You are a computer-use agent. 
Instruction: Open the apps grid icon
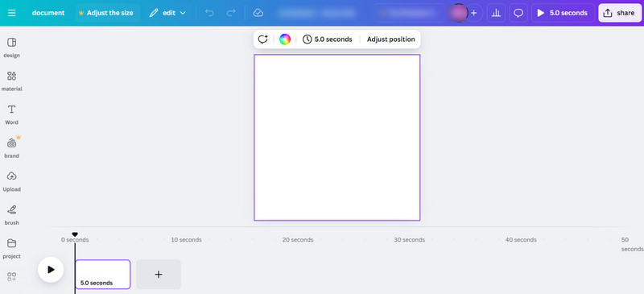pos(11,277)
